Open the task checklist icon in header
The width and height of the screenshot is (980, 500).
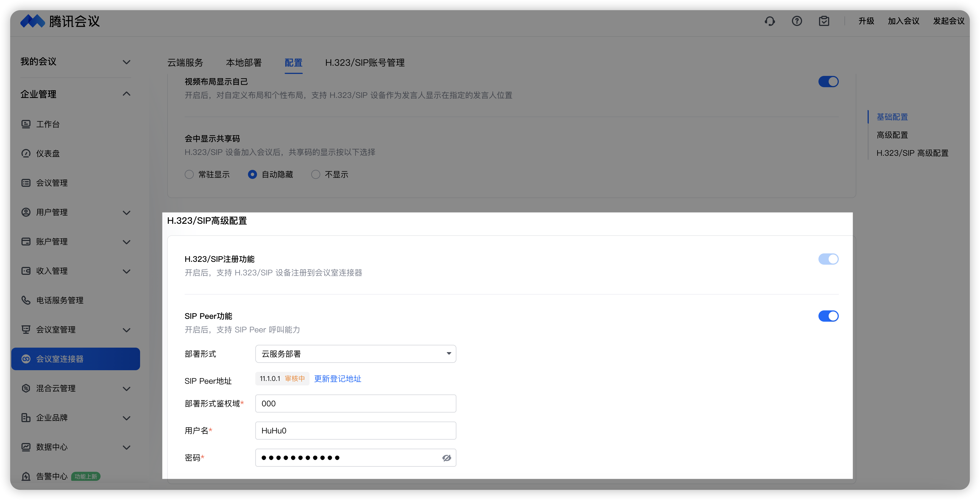click(x=824, y=21)
